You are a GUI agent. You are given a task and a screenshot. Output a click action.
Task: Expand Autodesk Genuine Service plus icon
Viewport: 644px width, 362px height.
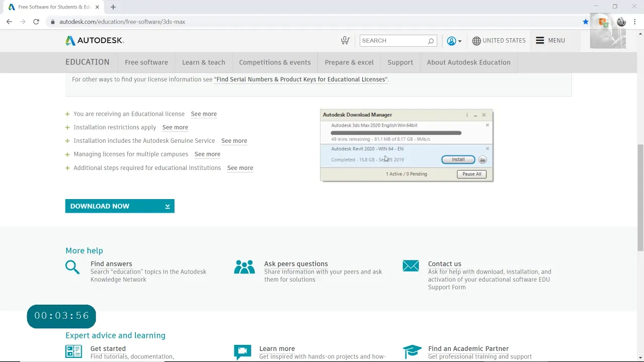67,141
